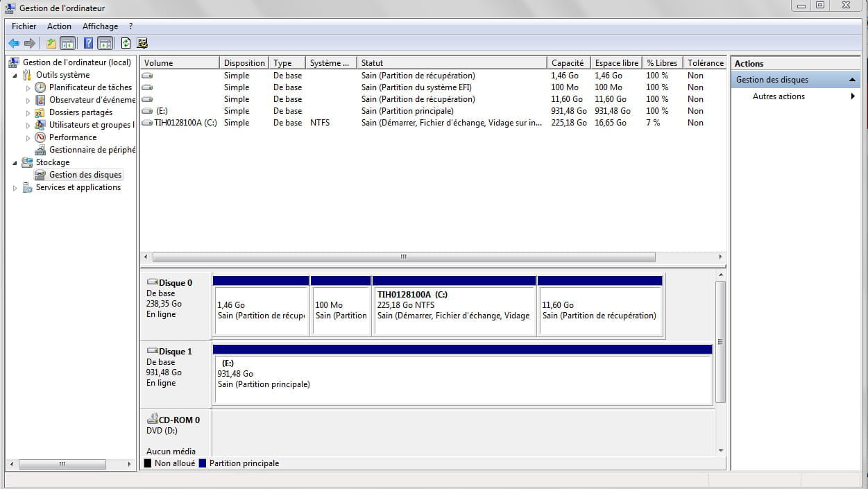Select the Gestion des disques tree item label

pyautogui.click(x=85, y=175)
